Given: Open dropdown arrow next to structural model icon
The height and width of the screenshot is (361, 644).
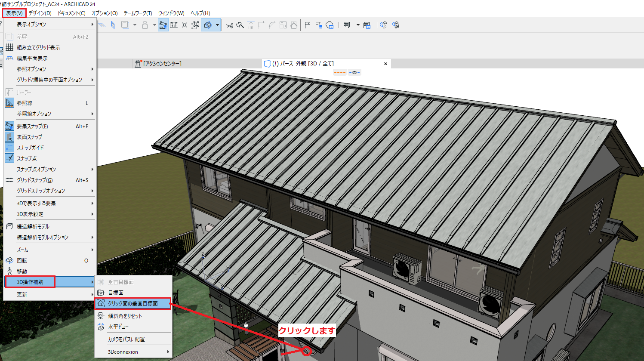Looking at the screenshot, I should coord(358,25).
